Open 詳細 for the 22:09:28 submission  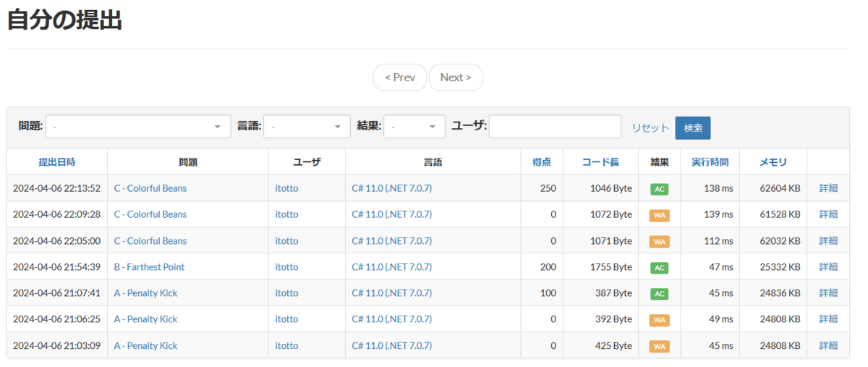[x=828, y=214]
